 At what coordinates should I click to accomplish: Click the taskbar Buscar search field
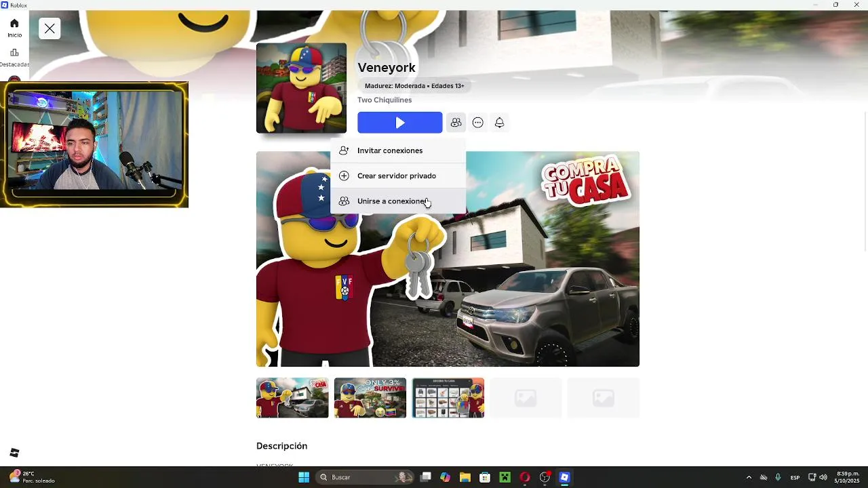pos(366,477)
